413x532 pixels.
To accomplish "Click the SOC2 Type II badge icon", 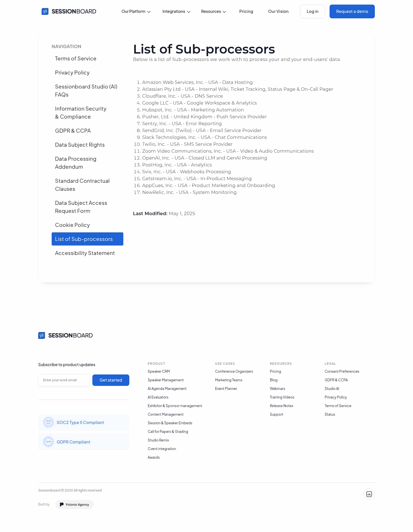I will (x=48, y=422).
